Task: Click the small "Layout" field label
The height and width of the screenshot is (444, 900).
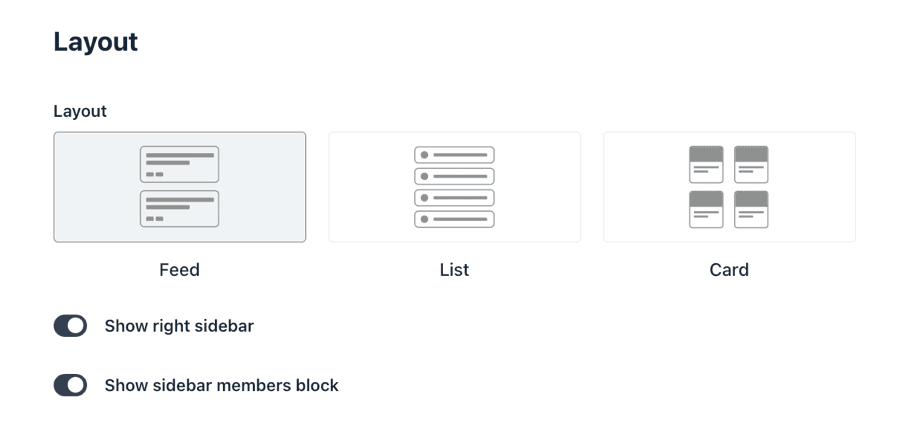Action: tap(80, 111)
